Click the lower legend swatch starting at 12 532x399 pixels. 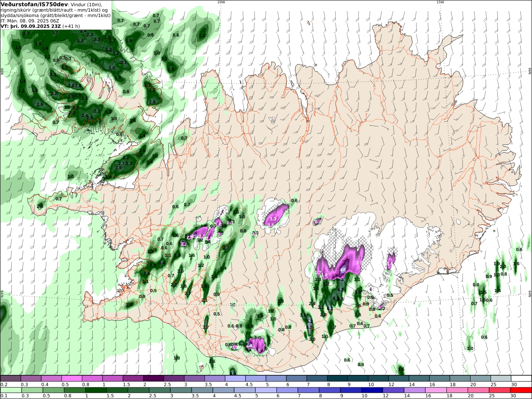coord(393,390)
